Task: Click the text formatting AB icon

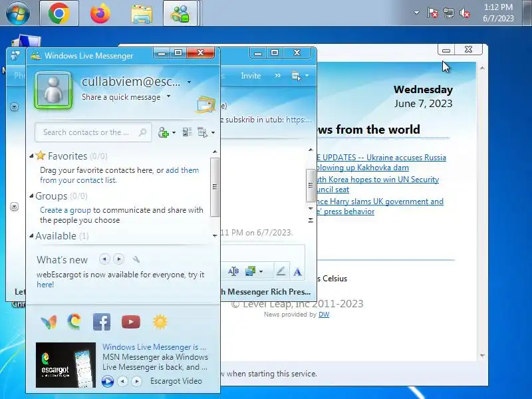Action: [233, 271]
